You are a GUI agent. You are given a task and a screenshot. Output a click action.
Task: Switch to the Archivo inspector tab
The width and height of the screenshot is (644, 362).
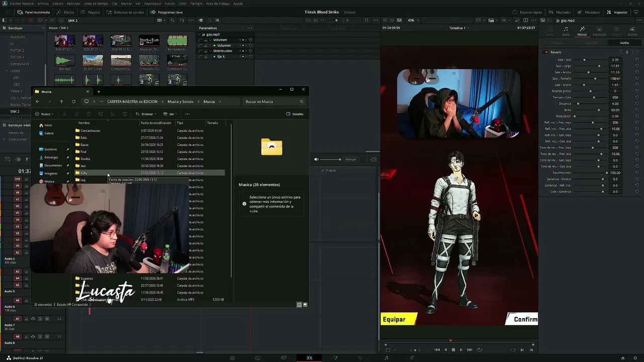click(632, 31)
